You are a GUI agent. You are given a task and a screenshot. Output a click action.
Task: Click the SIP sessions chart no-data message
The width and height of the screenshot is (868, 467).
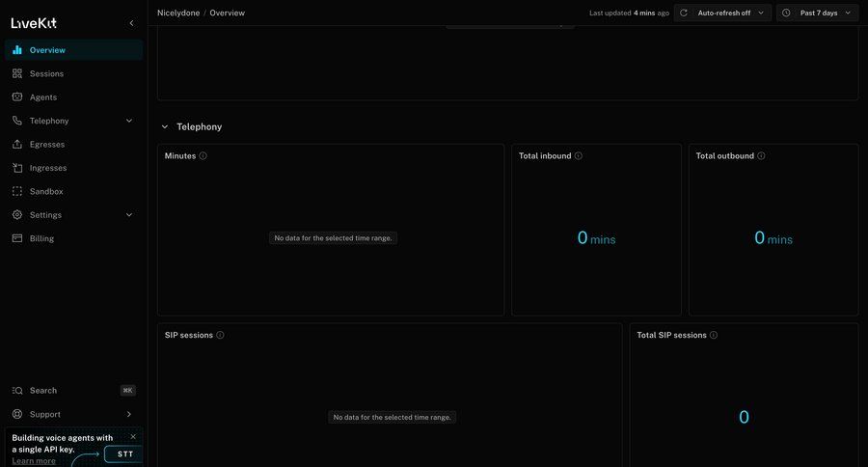pyautogui.click(x=392, y=417)
